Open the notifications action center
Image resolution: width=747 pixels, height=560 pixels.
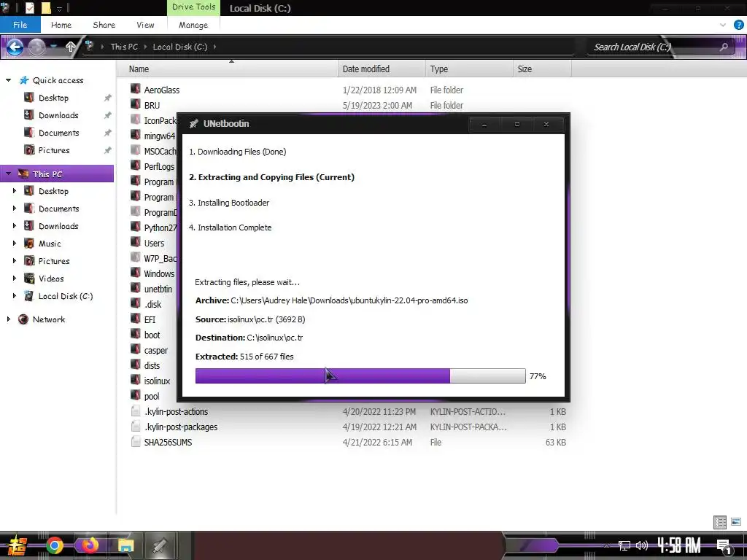724,547
